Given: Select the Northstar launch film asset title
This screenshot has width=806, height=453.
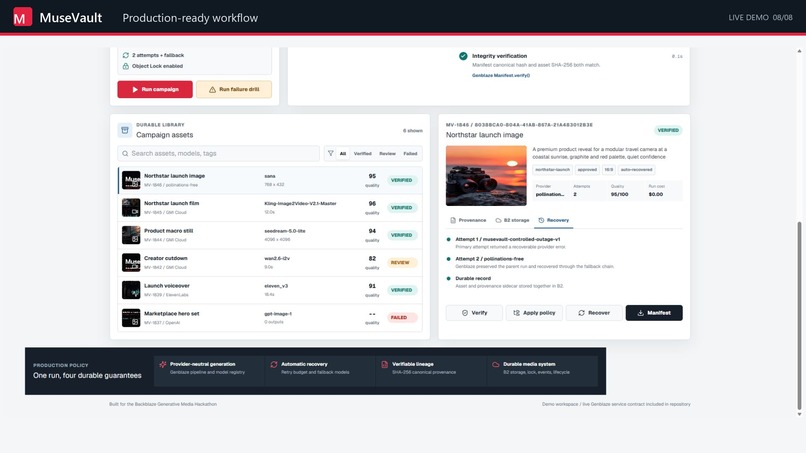Looking at the screenshot, I should 171,203.
